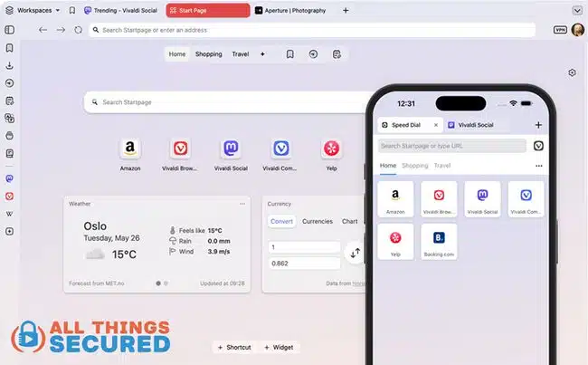Viewport: 588px width, 365px height.
Task: Open History panel in sidebar
Action: (x=9, y=83)
